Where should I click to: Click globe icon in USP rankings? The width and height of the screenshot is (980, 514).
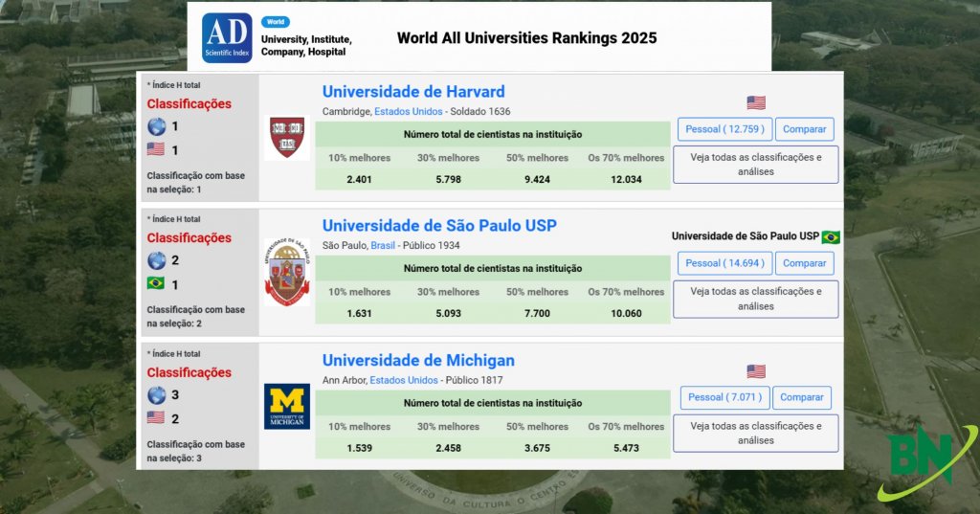point(156,260)
